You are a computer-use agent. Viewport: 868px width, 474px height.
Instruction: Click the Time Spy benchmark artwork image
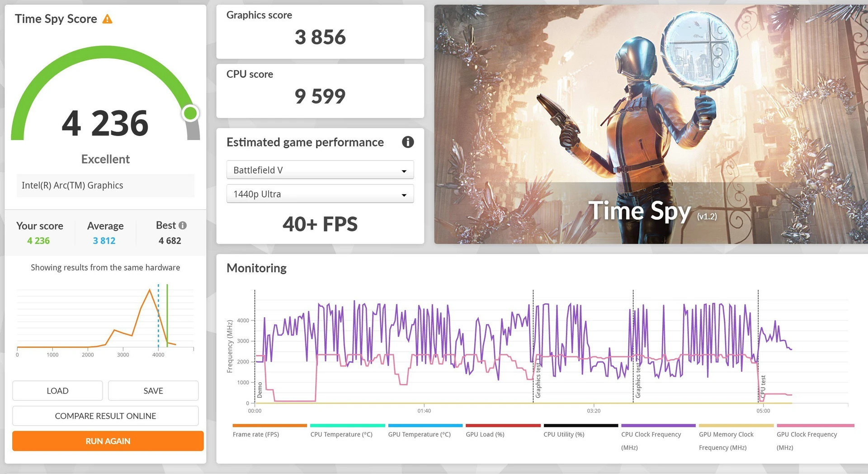[651, 124]
